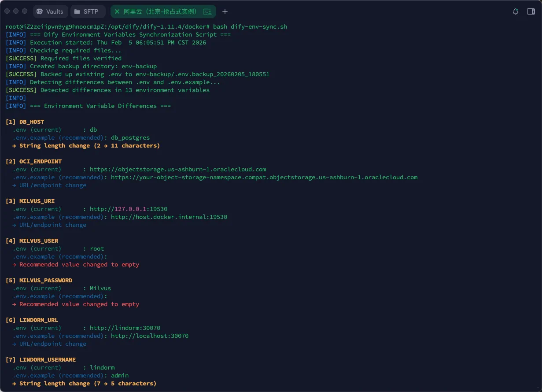
Task: Click the '[5] MILVUS_PASSWORD' heading
Action: pyautogui.click(x=39, y=280)
